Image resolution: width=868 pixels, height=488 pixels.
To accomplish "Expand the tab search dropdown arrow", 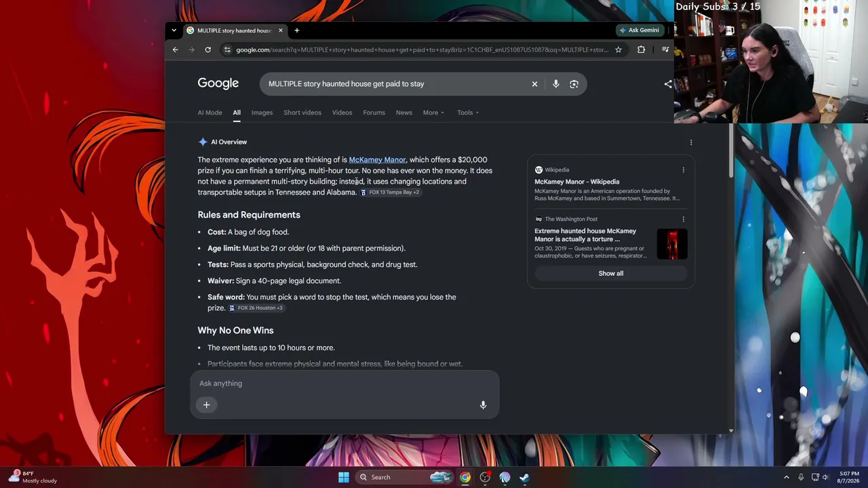I will pos(174,30).
